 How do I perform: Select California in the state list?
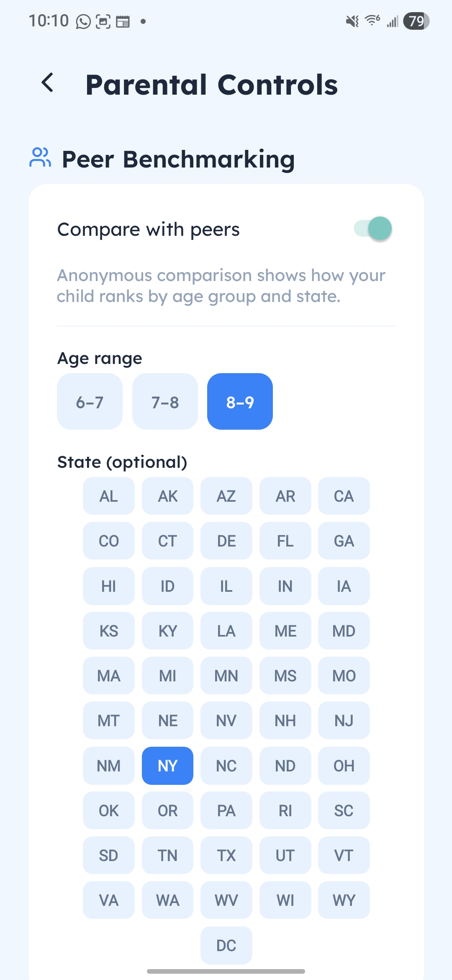coord(344,496)
